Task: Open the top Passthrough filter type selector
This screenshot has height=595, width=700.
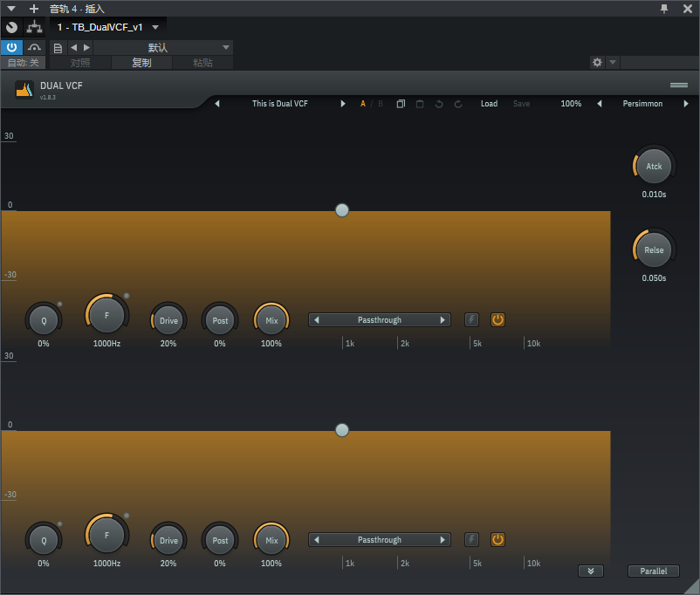Action: click(x=380, y=319)
